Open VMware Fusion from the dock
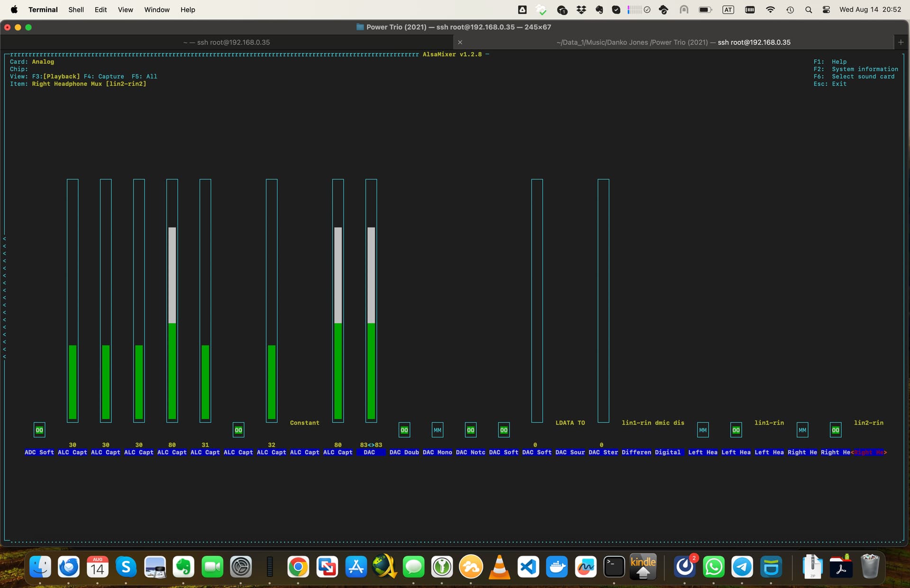Image resolution: width=910 pixels, height=588 pixels. click(327, 566)
